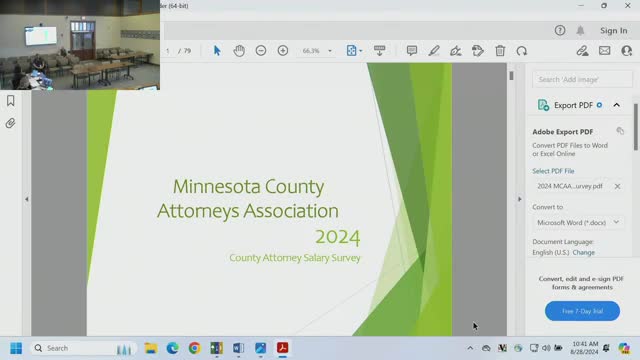Remove the 2024 MCAA survey.pdf file
This screenshot has height=360, width=640.
click(x=618, y=186)
